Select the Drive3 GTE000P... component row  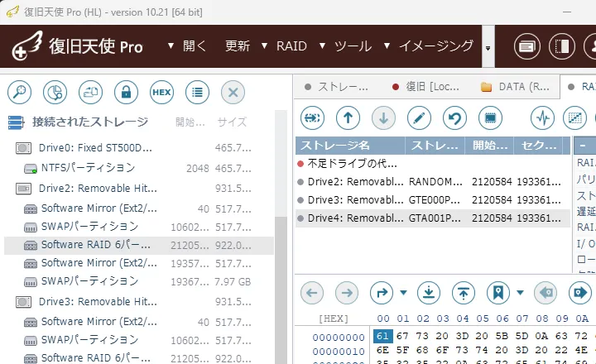pos(433,200)
